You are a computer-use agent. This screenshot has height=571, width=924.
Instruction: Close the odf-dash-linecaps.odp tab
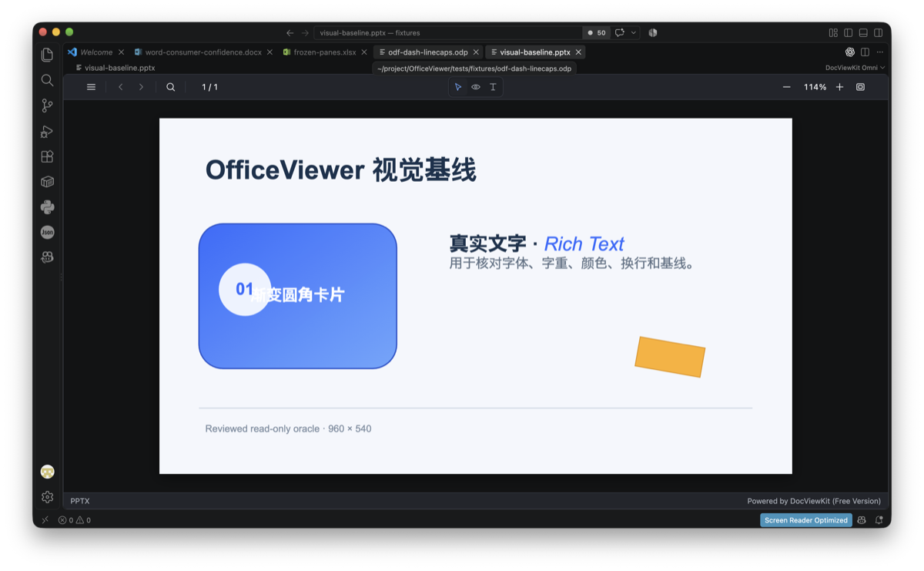click(476, 52)
